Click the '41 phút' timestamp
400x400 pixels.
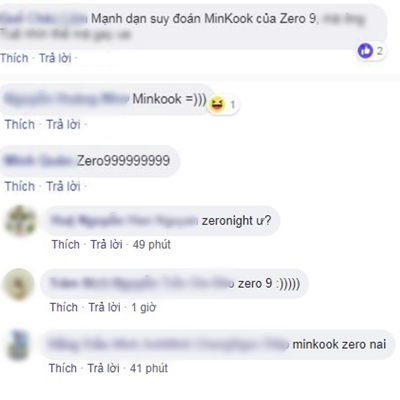149,368
